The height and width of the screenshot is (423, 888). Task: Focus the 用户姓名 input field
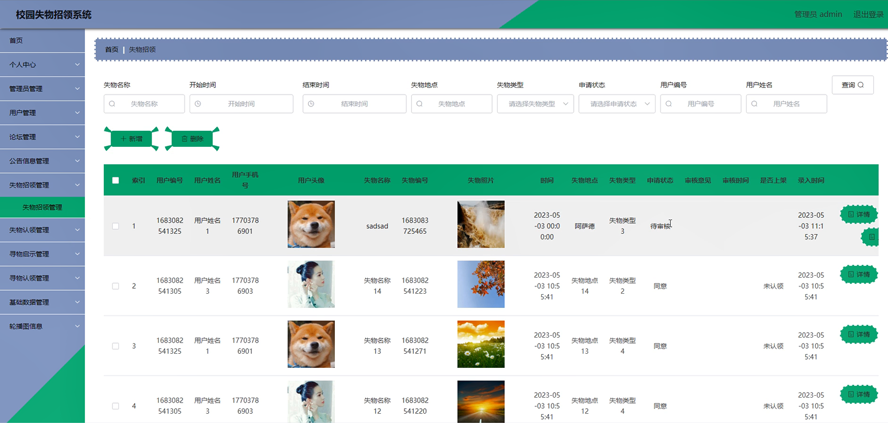[x=787, y=104]
